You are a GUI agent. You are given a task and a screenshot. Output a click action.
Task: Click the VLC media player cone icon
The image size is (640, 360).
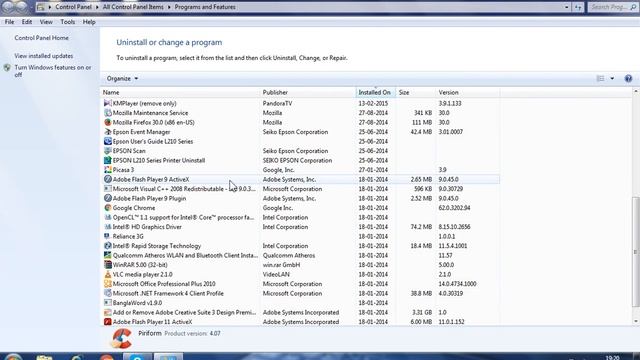pyautogui.click(x=107, y=274)
